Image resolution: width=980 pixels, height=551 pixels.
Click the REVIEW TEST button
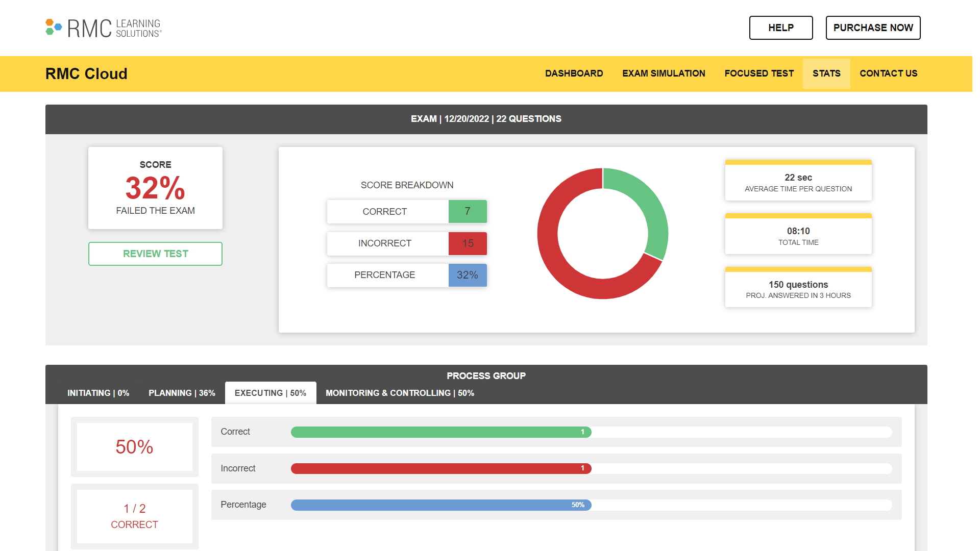click(x=155, y=254)
